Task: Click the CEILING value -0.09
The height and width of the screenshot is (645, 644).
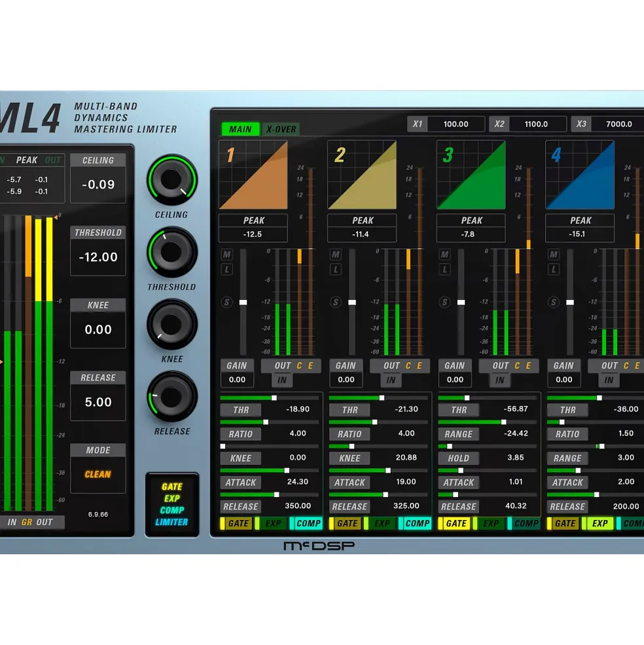Action: (98, 184)
